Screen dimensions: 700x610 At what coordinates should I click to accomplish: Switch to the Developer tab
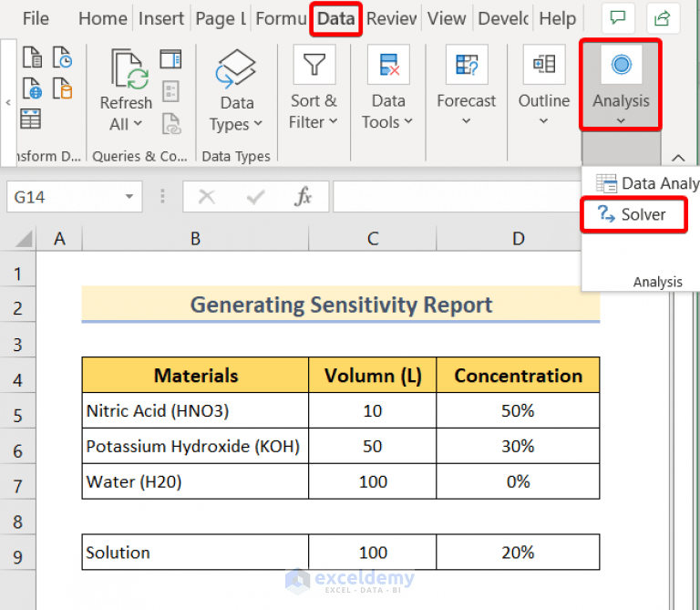(503, 18)
